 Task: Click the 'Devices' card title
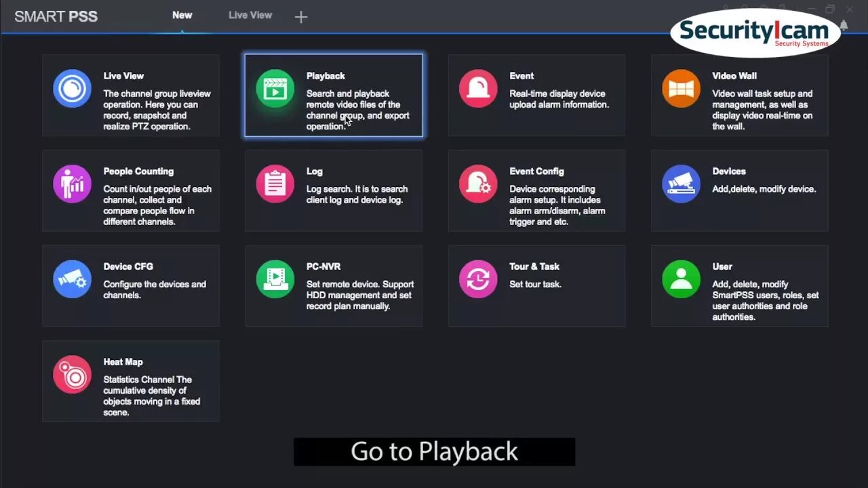729,171
